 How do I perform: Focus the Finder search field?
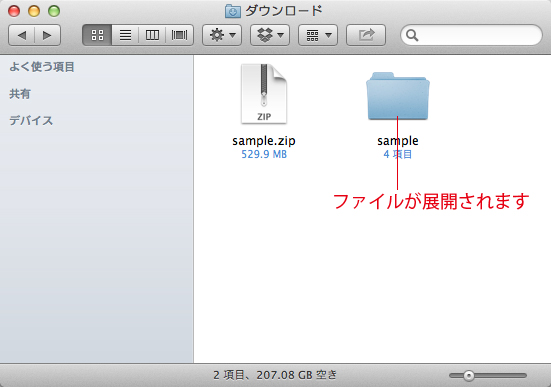(x=471, y=35)
